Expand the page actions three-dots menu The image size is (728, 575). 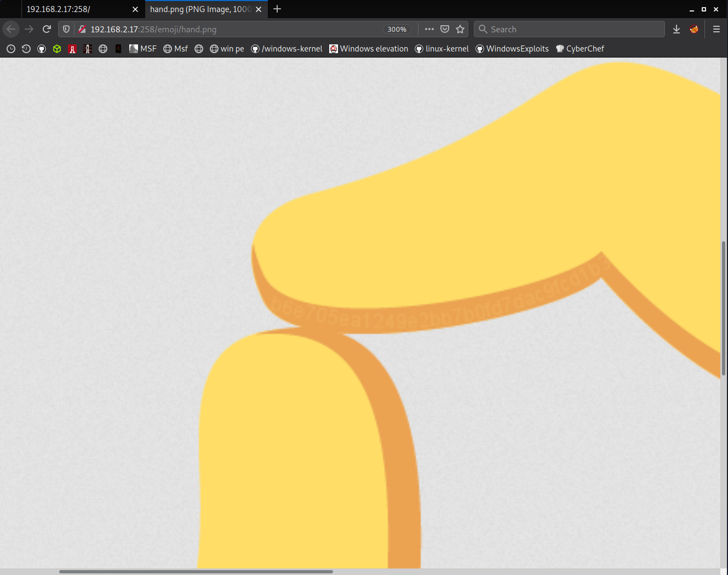tap(429, 29)
